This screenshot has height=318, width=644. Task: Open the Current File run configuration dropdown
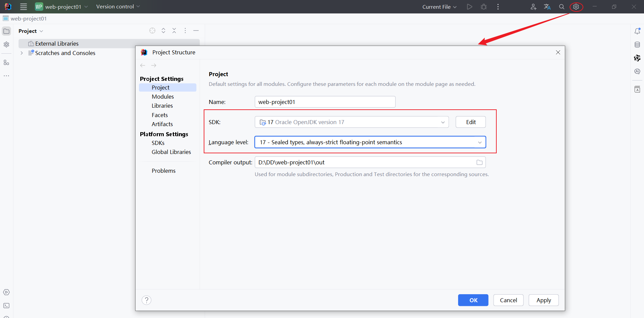point(439,6)
